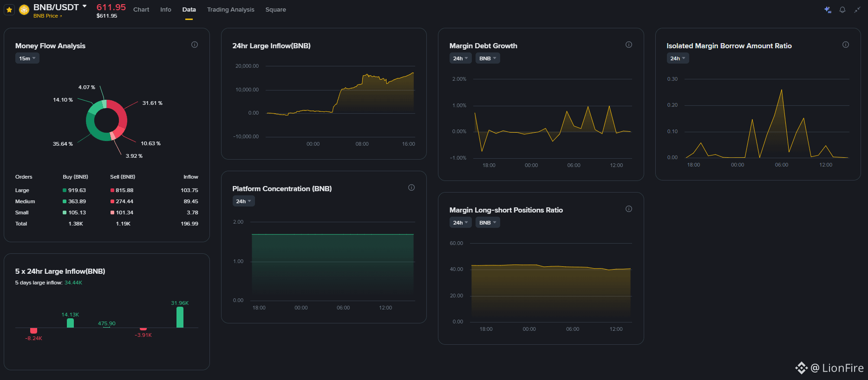The width and height of the screenshot is (868, 380).
Task: Click the 31.96K bar in 5-day inflow chart
Action: (x=180, y=317)
